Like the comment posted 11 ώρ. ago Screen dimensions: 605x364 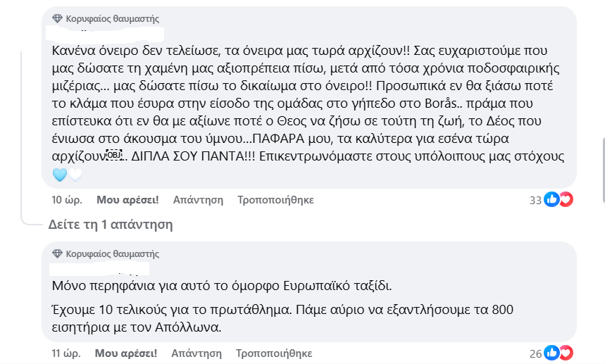click(126, 353)
